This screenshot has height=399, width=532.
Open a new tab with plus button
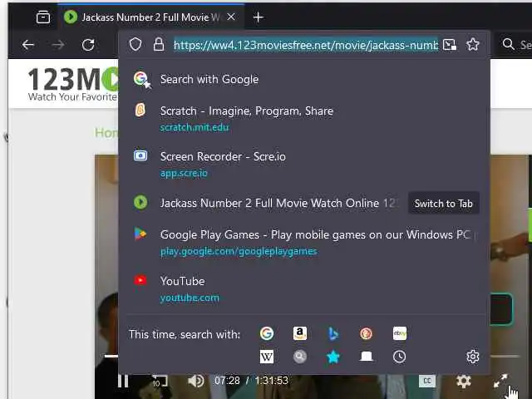259,17
